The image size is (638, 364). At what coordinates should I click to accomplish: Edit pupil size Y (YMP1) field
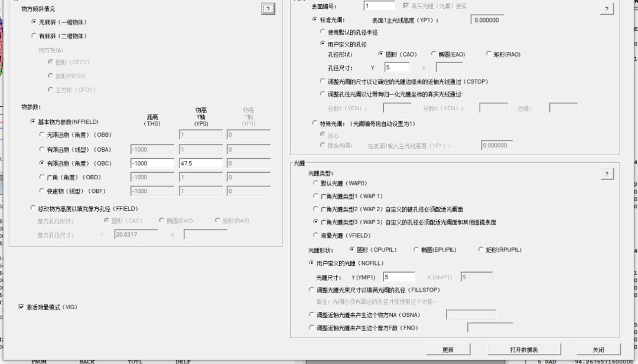tap(399, 277)
